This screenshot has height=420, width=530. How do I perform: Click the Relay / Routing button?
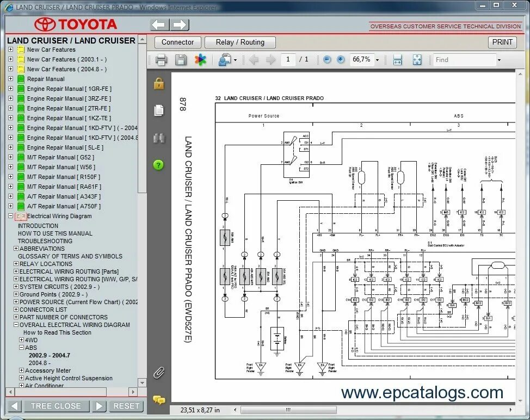(x=240, y=42)
